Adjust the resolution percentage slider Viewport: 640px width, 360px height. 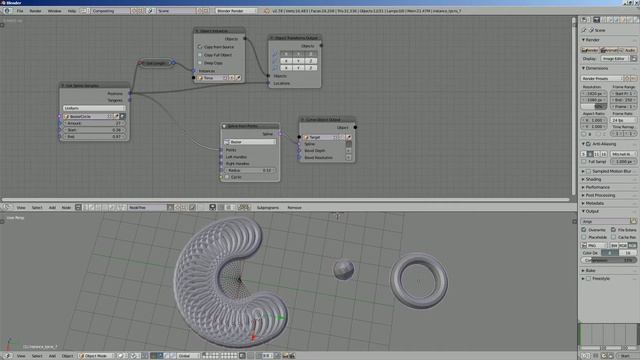[x=594, y=107]
